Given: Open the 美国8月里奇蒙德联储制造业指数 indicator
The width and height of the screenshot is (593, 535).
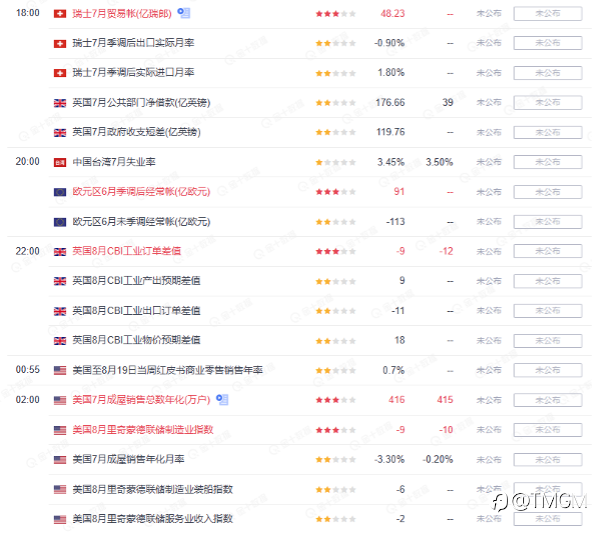Looking at the screenshot, I should pyautogui.click(x=143, y=430).
